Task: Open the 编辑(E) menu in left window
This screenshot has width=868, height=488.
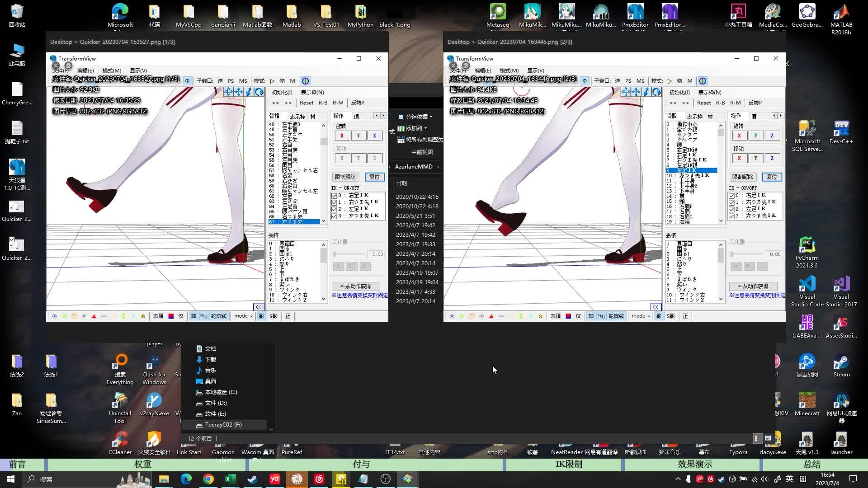Action: pos(85,70)
